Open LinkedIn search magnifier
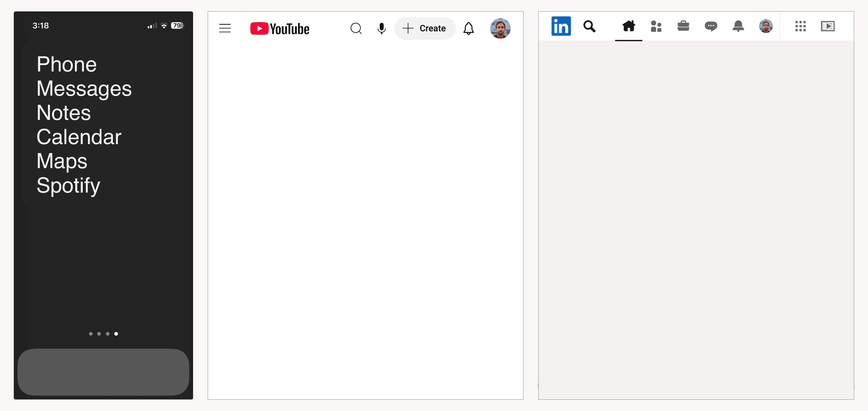The image size is (868, 411). (589, 26)
